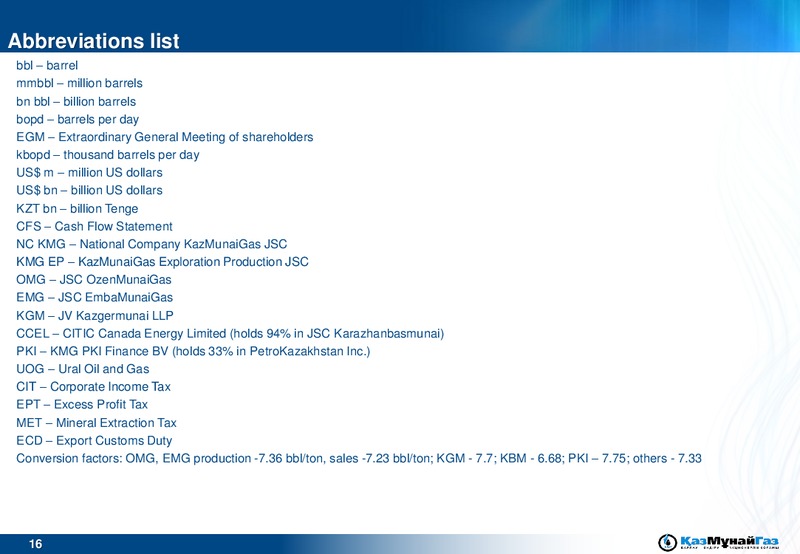Screen dimensions: 800x554
Task: Click the EGM Extraordinary General Meeting line
Action: (165, 137)
